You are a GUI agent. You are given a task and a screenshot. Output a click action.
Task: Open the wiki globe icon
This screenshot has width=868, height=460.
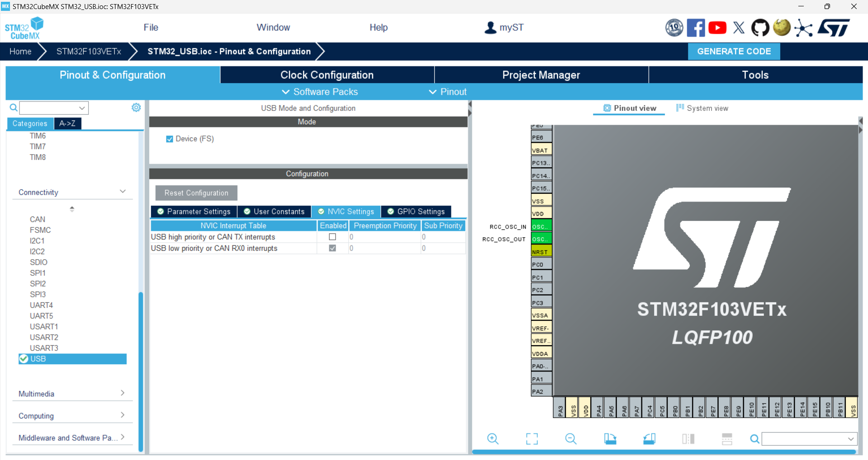782,27
